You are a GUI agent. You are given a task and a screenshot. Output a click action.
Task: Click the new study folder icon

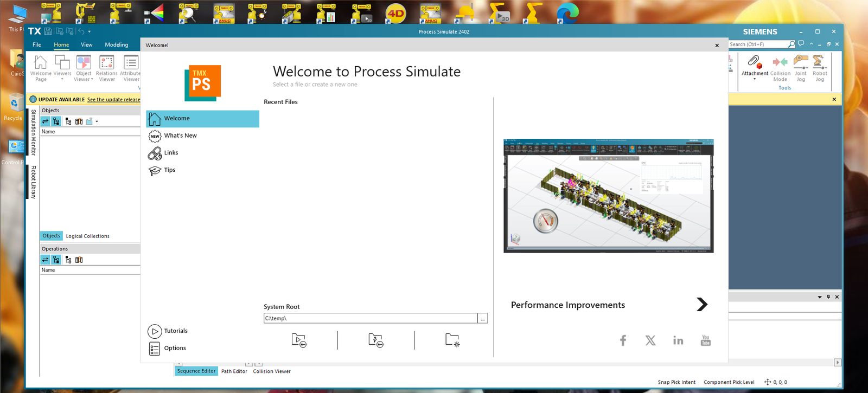pos(452,340)
